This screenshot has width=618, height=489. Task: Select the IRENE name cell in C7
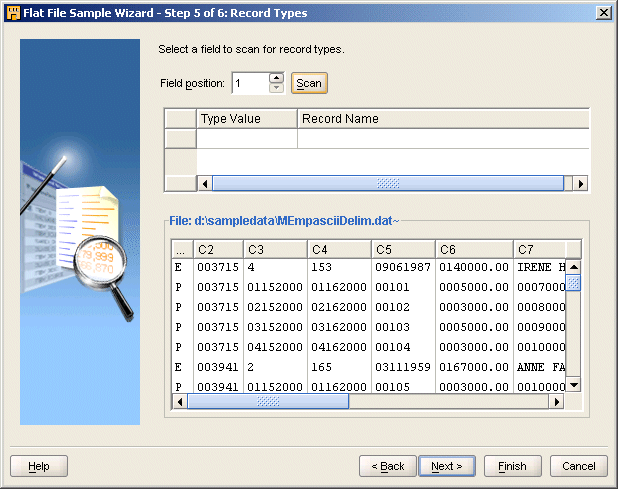[x=540, y=267]
